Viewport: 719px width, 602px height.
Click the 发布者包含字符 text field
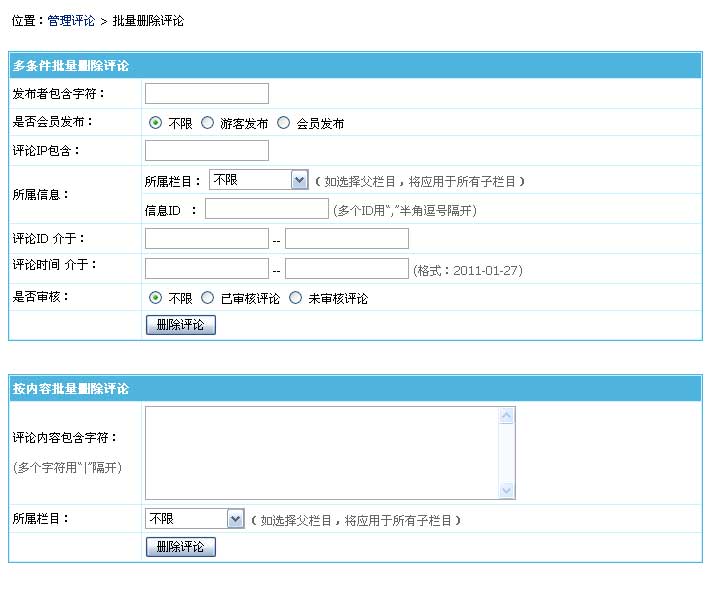click(207, 94)
